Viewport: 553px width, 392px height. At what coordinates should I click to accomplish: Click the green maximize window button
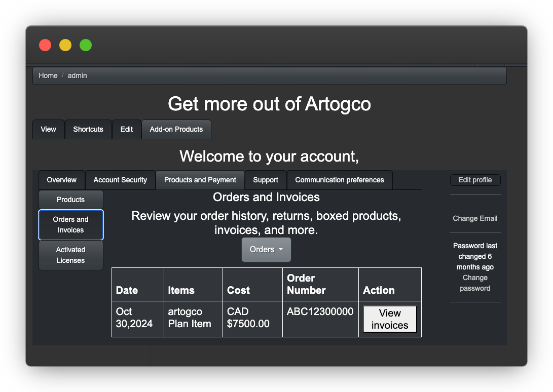coord(86,45)
